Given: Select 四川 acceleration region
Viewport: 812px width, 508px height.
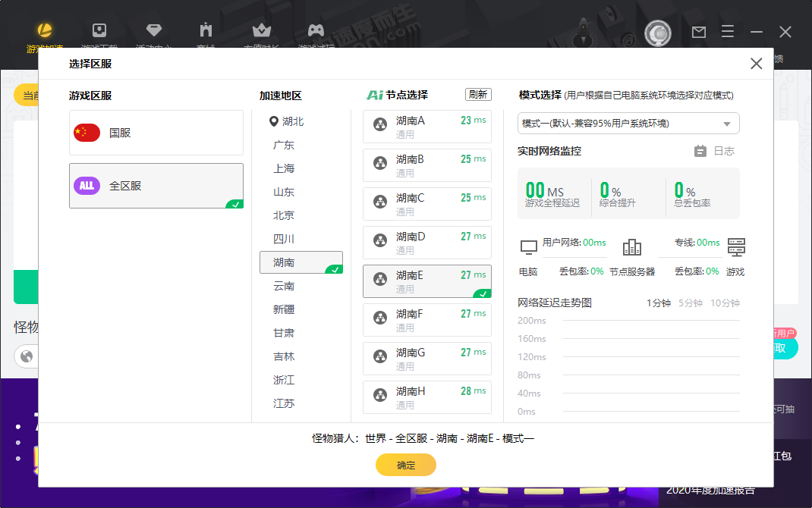Looking at the screenshot, I should coord(284,239).
